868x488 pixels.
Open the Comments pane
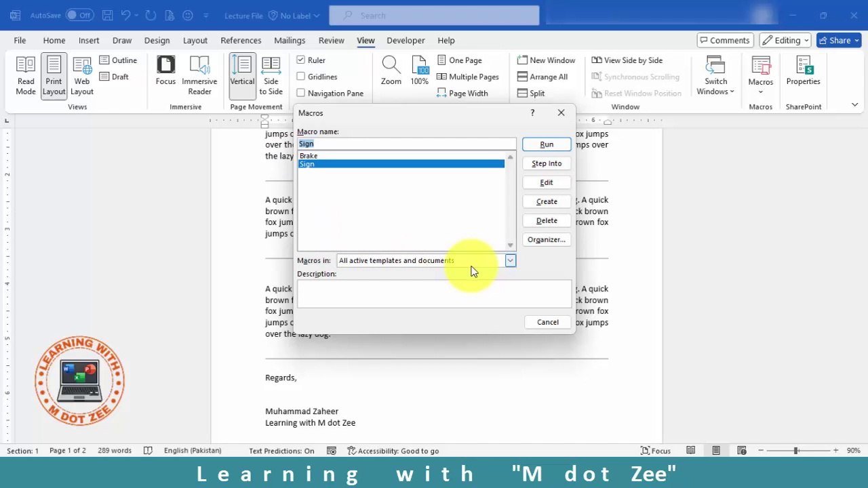tap(724, 41)
